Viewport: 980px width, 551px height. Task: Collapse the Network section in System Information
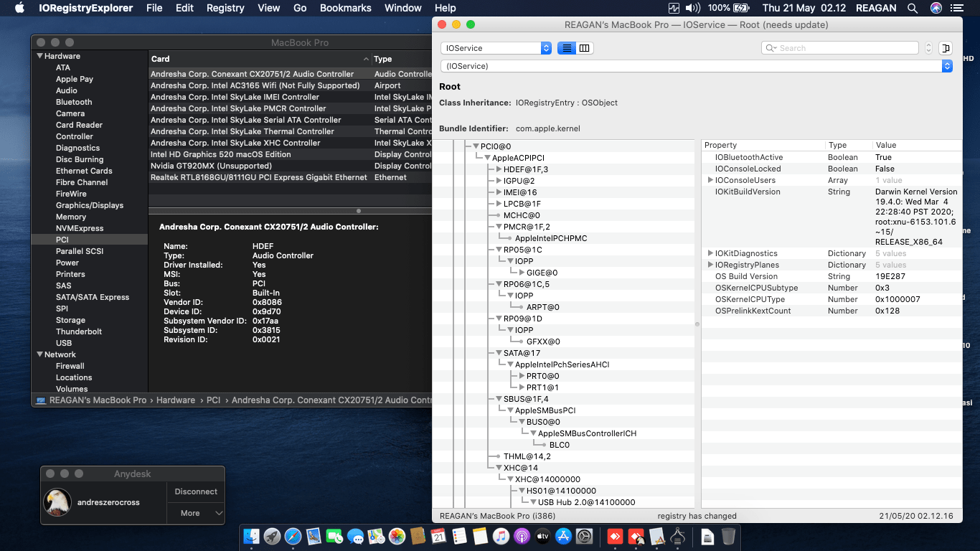(39, 354)
